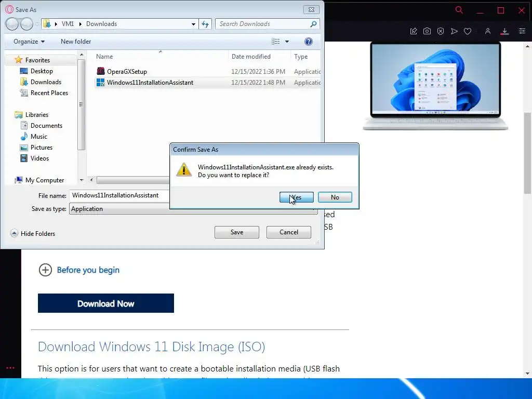
Task: Click the send/flow arrow icon
Action: 454,31
